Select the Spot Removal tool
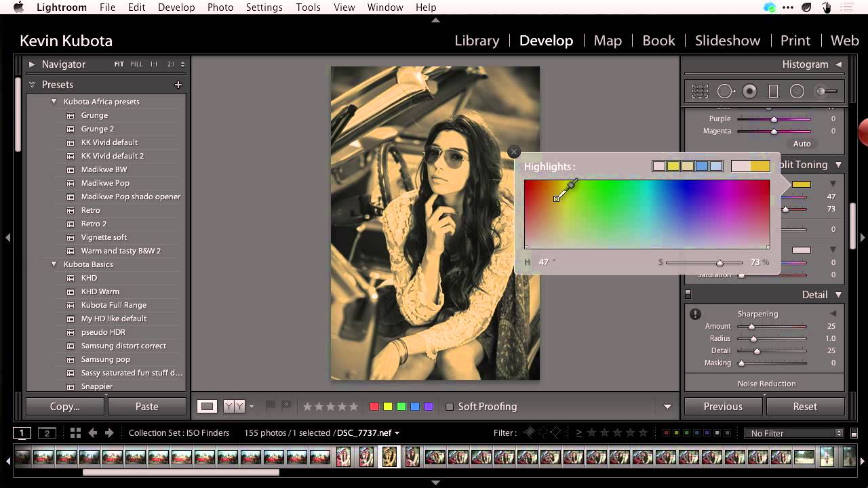The height and width of the screenshot is (488, 868). tap(726, 91)
